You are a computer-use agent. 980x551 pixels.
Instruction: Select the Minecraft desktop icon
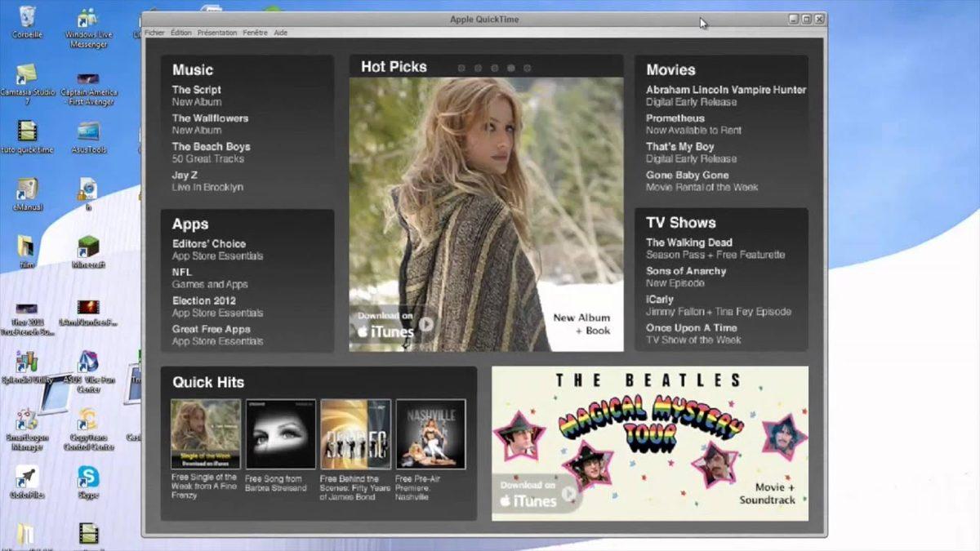[x=88, y=248]
